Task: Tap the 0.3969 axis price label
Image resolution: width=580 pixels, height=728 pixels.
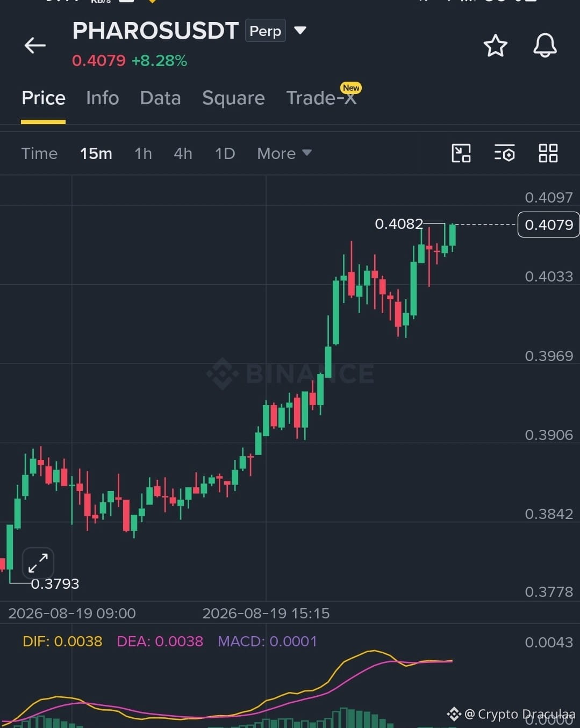Action: point(549,356)
